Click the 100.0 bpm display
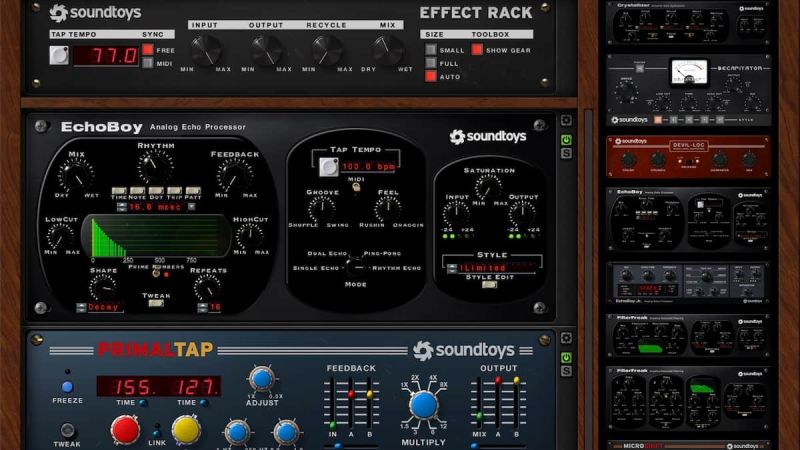The height and width of the screenshot is (450, 800). [368, 167]
